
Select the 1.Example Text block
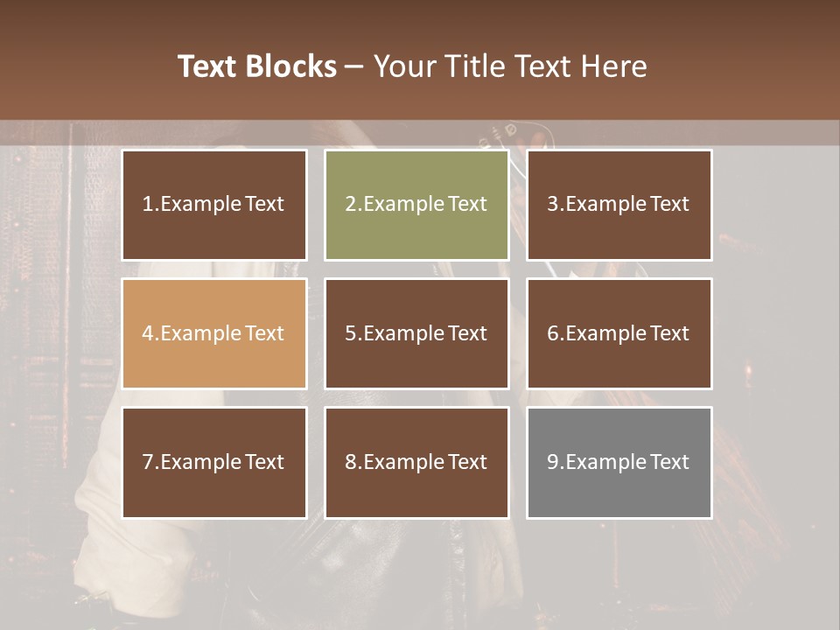pyautogui.click(x=214, y=205)
